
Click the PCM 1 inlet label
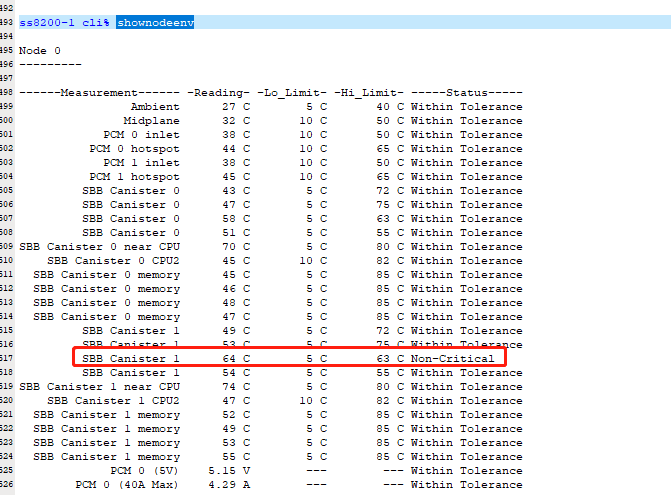point(141,163)
